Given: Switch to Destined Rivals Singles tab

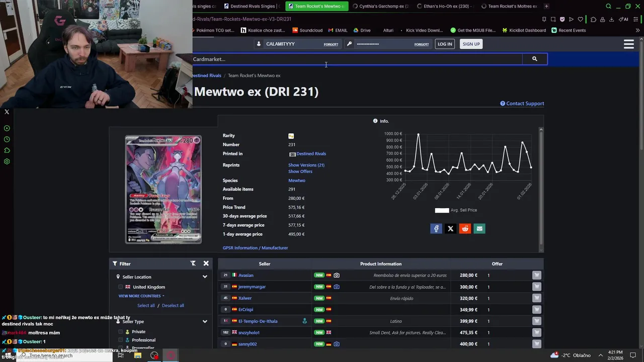Looking at the screenshot, I should point(252,7).
